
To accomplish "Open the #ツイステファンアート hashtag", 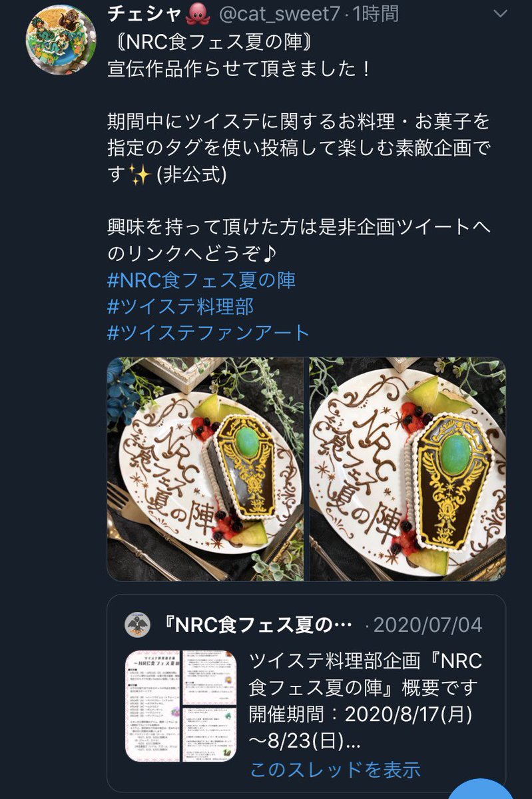I will click(208, 332).
